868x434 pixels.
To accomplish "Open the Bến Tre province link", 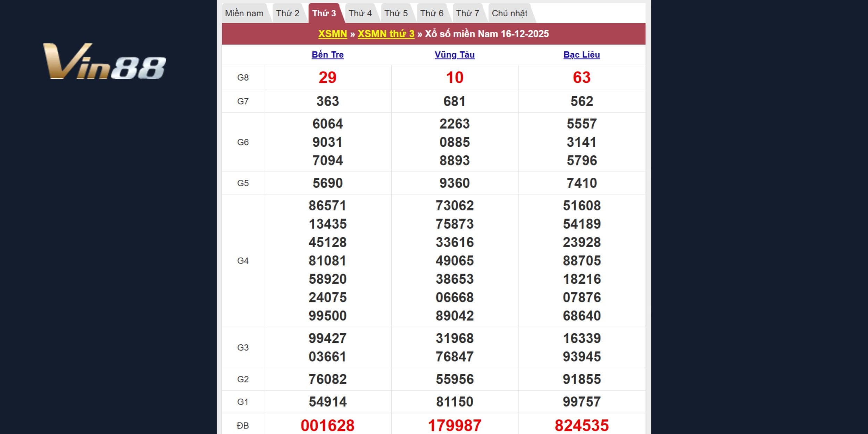I will point(327,55).
